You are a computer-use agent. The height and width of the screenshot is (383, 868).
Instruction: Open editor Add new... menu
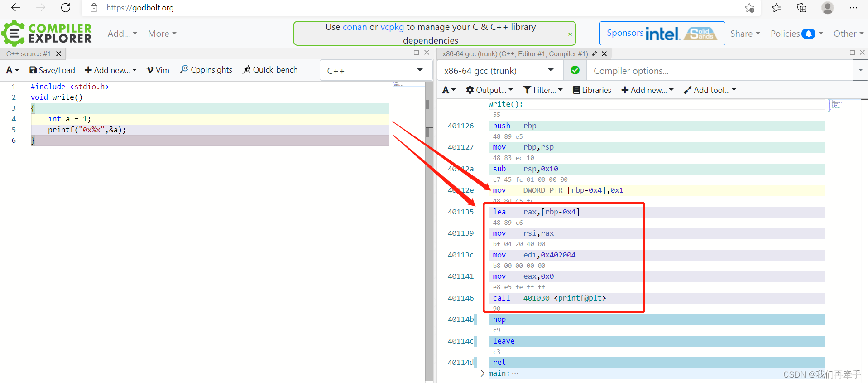(110, 70)
